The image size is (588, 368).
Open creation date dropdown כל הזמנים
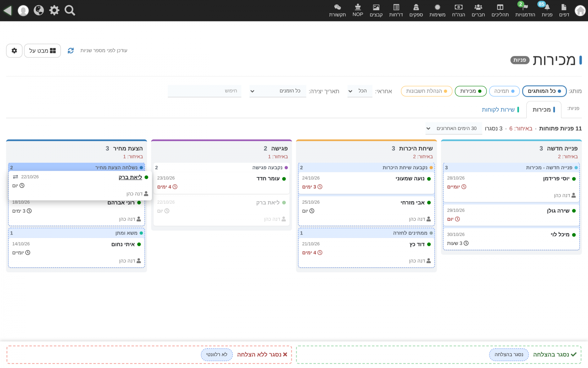pyautogui.click(x=278, y=91)
